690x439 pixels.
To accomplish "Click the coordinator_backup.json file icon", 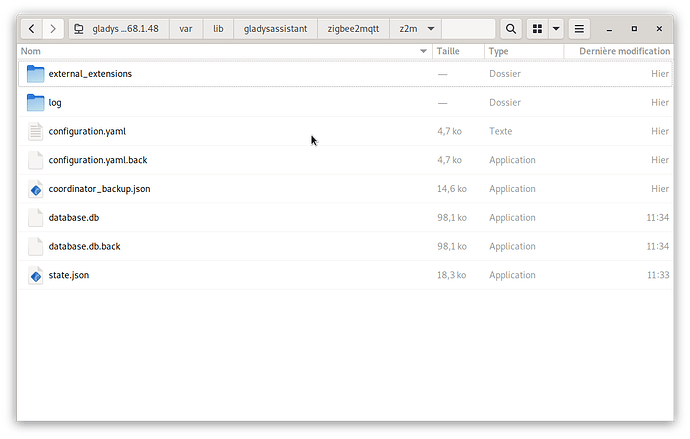I will 35,189.
